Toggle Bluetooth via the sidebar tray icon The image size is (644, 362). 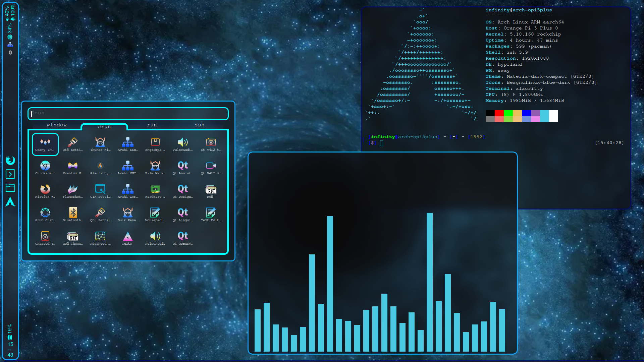(x=10, y=52)
